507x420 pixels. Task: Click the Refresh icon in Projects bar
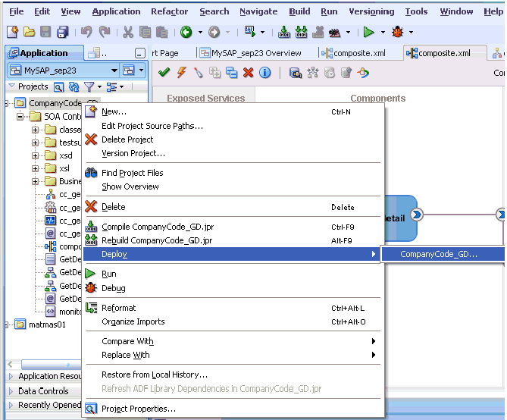tap(74, 86)
